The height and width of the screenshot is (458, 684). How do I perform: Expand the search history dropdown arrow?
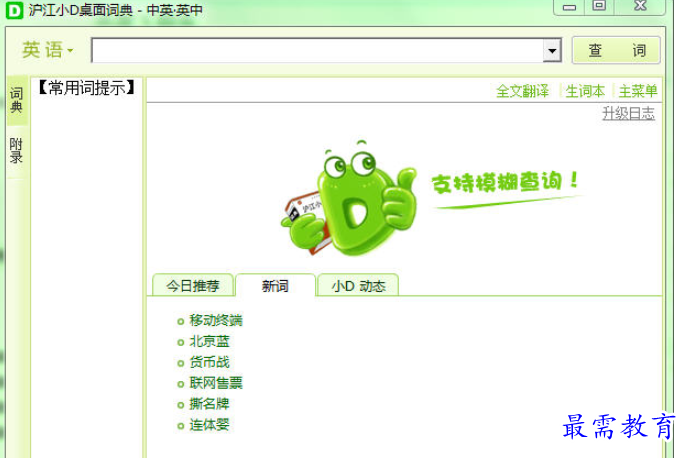coord(552,51)
